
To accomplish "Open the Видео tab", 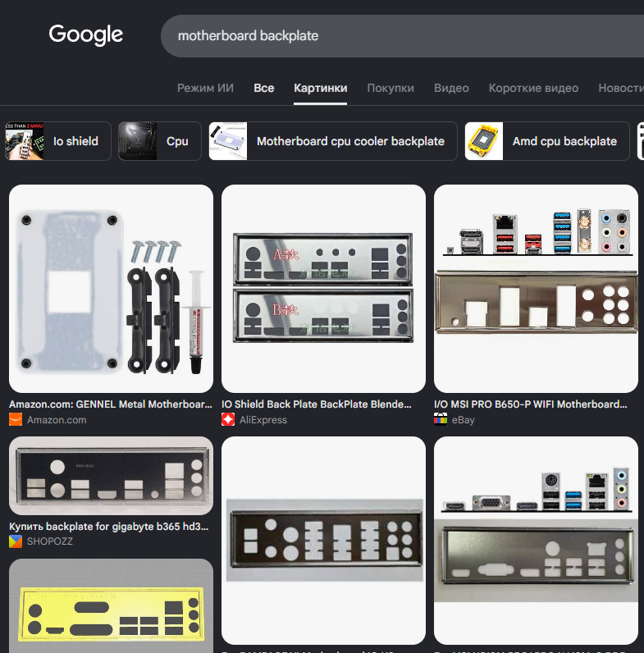I will [451, 88].
